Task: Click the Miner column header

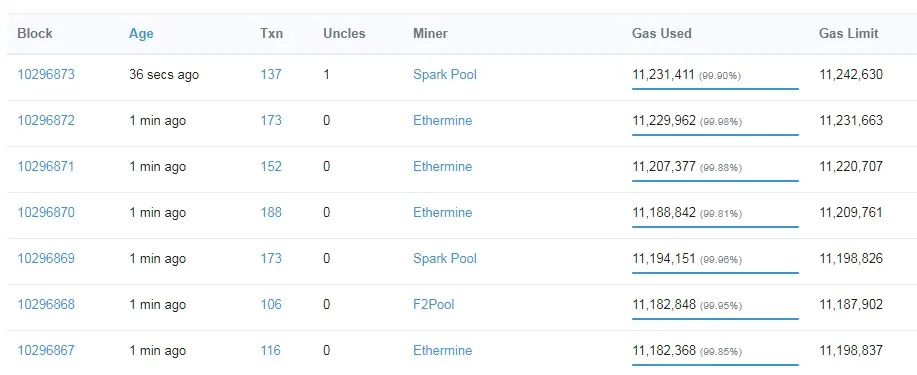Action: point(430,33)
